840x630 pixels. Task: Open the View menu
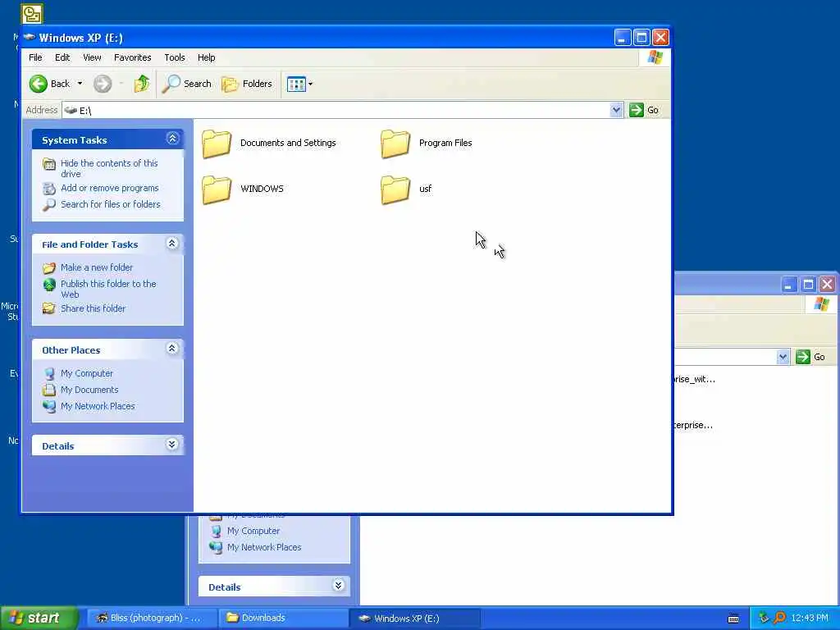[x=92, y=57]
